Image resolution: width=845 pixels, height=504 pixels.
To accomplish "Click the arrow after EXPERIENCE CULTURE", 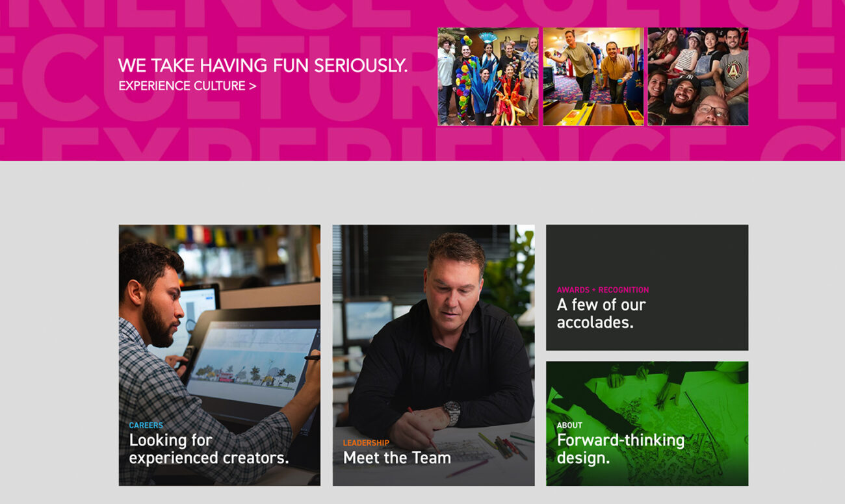I will coord(252,86).
